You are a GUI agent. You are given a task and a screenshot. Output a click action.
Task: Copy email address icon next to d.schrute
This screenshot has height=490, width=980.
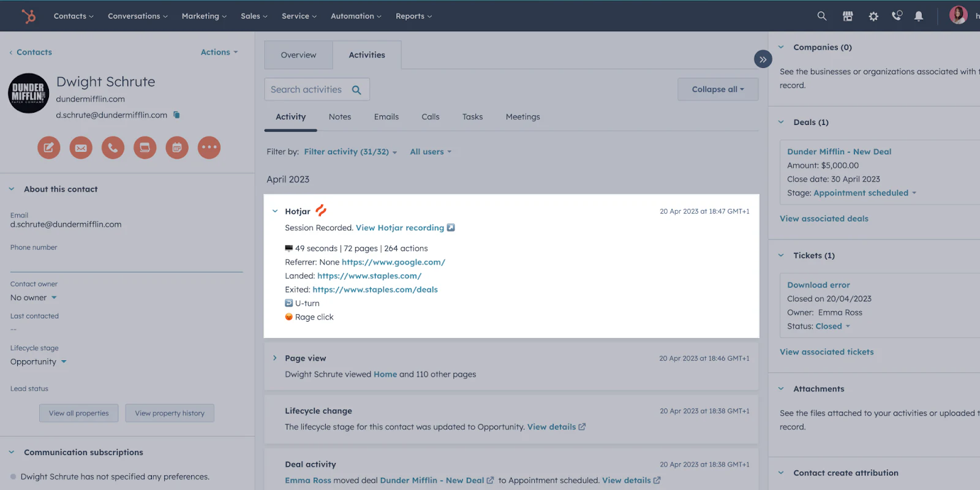click(x=176, y=115)
